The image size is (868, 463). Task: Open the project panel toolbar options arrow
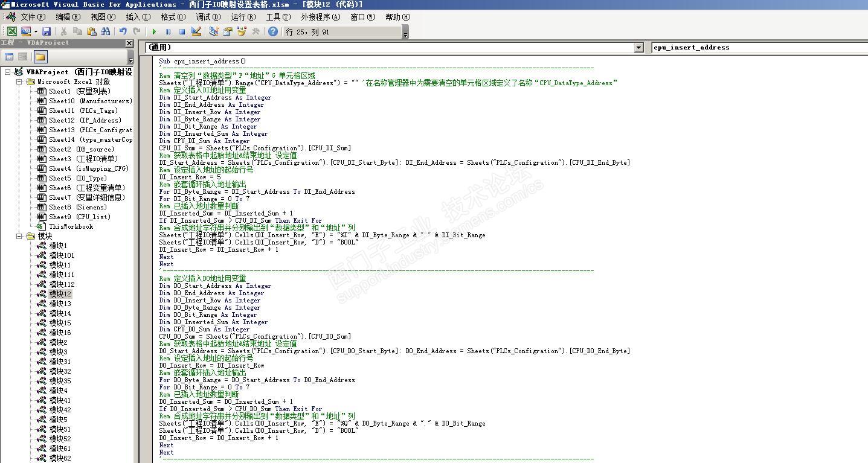click(x=130, y=57)
